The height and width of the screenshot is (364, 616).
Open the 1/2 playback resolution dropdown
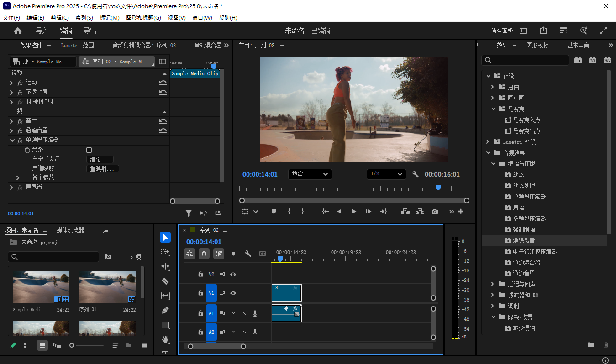(386, 174)
